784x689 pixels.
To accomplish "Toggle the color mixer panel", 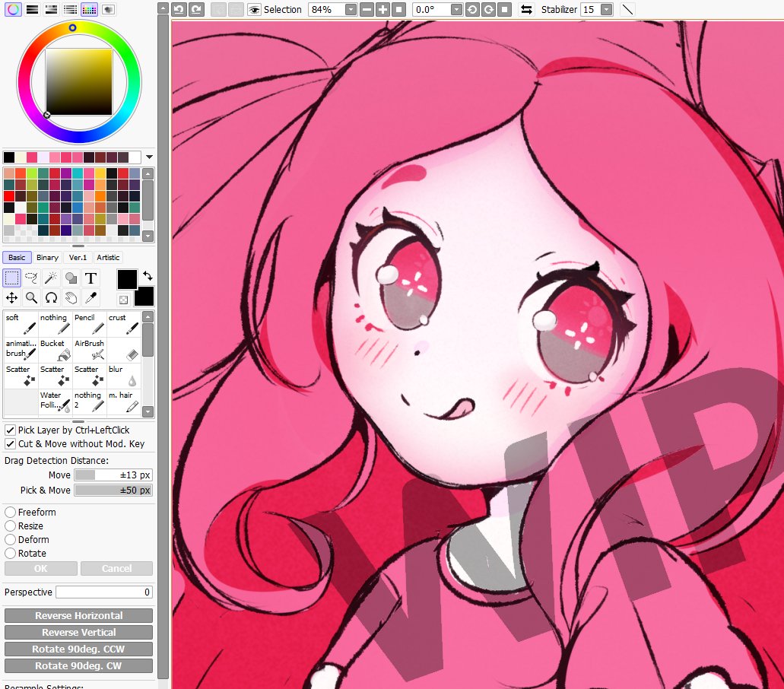I will coord(70,9).
